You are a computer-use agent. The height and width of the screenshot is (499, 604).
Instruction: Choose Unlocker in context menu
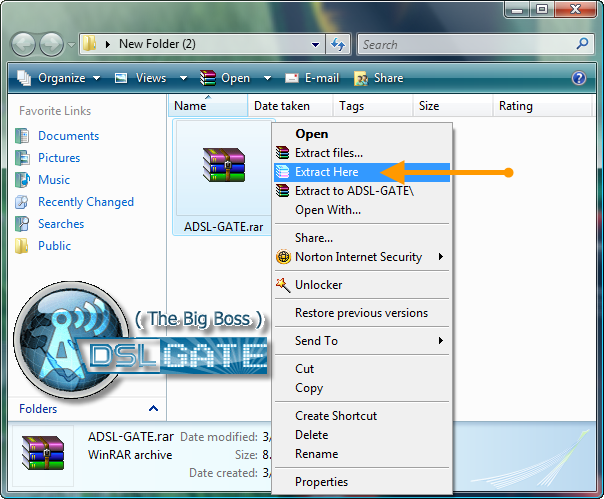click(x=362, y=285)
